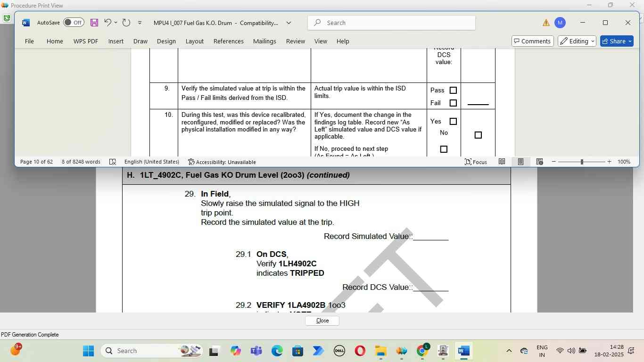Image resolution: width=644 pixels, height=362 pixels.
Task: Click the zoom in plus icon
Action: click(609, 162)
